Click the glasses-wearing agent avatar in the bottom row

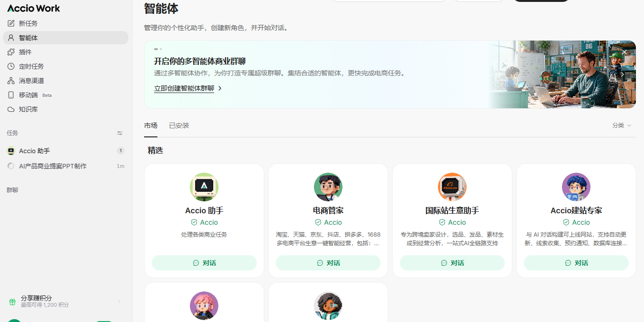(328, 306)
